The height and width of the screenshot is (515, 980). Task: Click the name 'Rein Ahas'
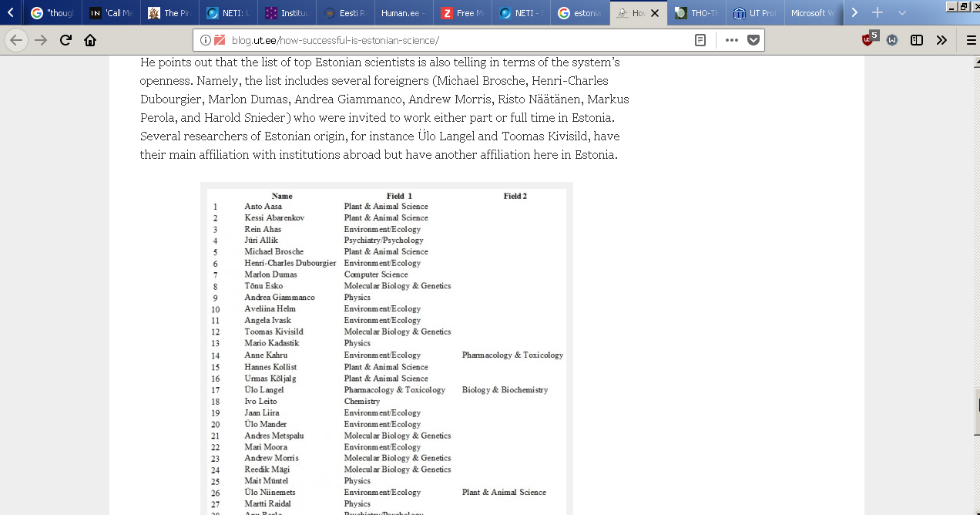click(x=263, y=230)
